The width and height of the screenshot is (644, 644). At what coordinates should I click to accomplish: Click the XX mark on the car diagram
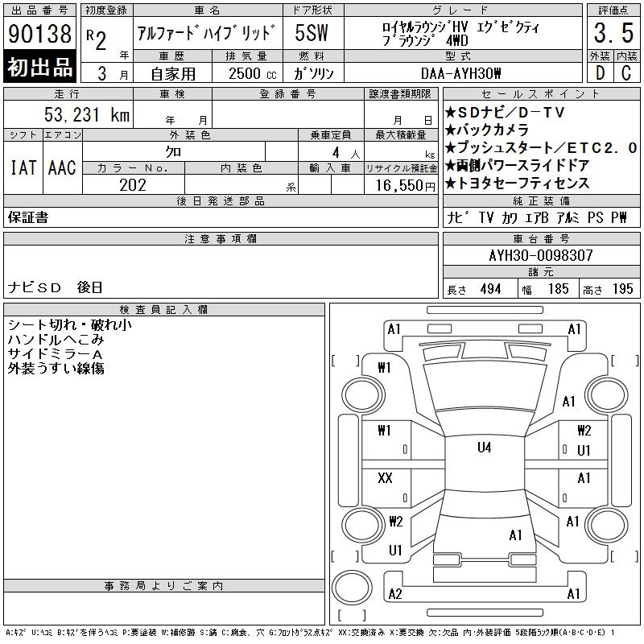point(385,478)
